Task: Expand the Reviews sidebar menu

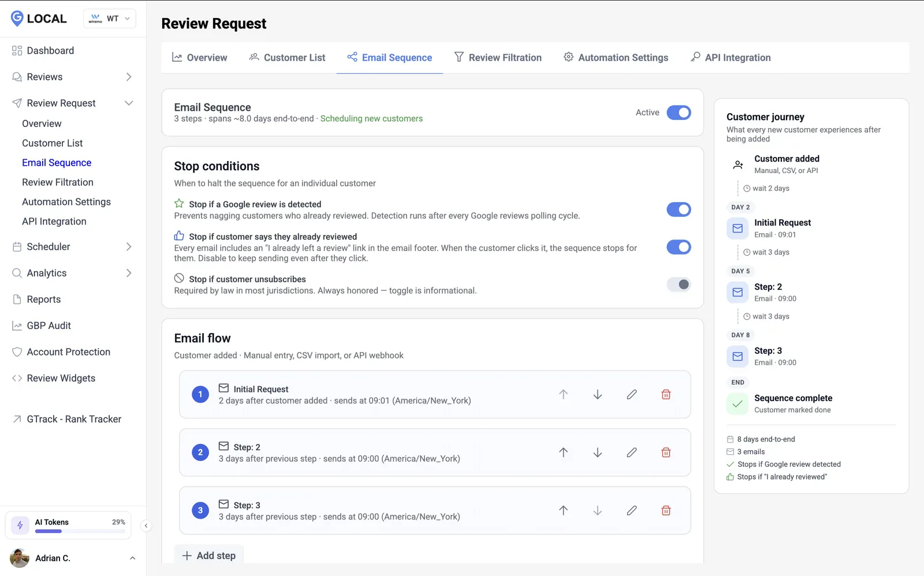Action: click(x=129, y=77)
